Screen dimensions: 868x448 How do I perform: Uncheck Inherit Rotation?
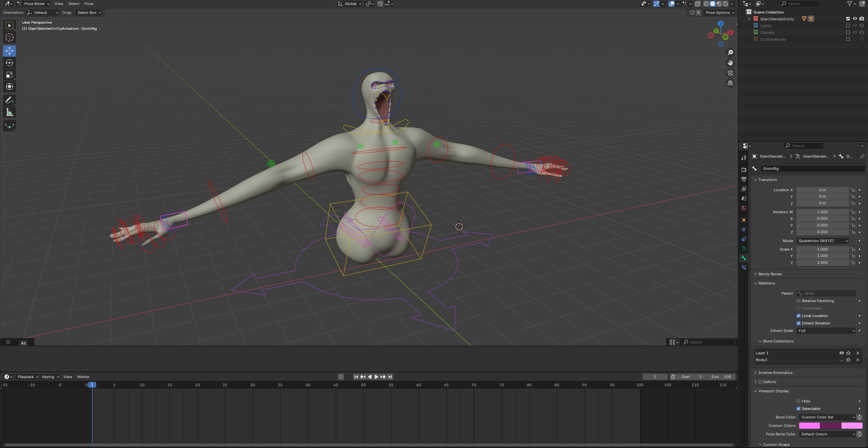(x=798, y=323)
